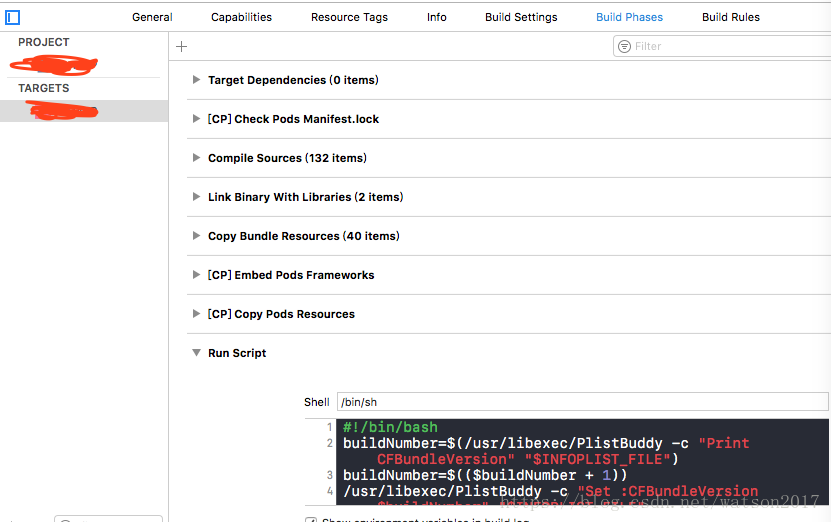831x522 pixels.
Task: Click the 'buildNumber=$(($buildNumber + 1))' line
Action: pyautogui.click(x=485, y=475)
